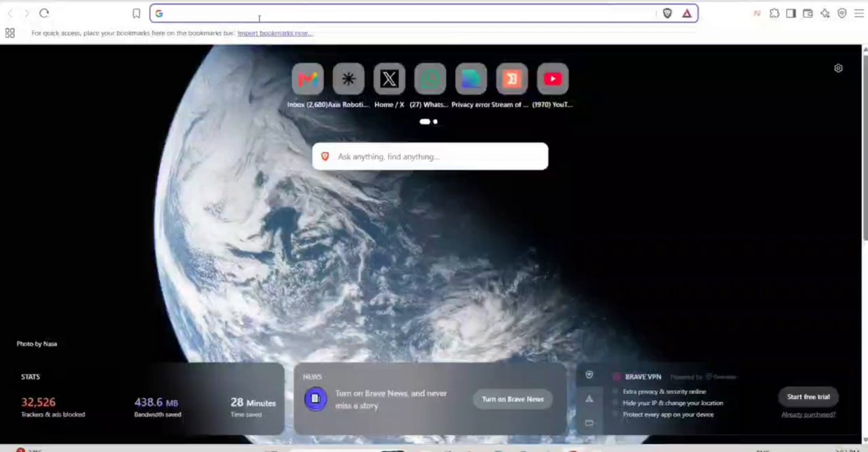
Task: Click the 'Photo by Nasa' credit text
Action: [37, 344]
